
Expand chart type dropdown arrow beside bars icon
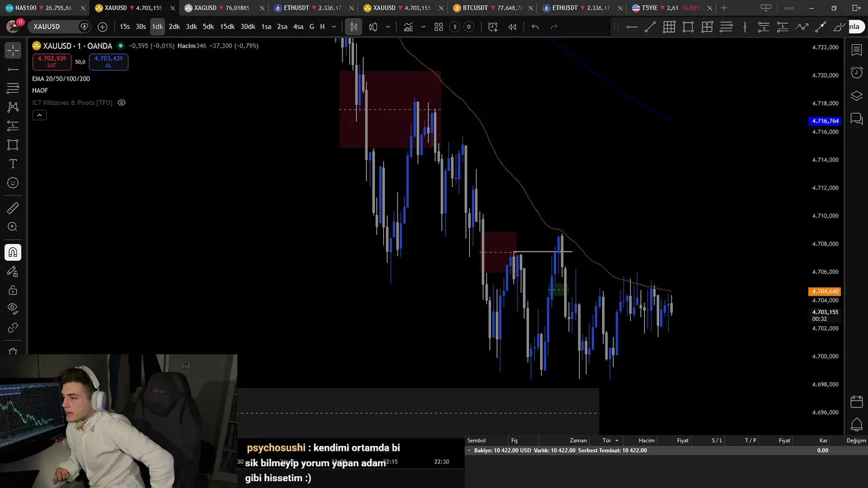[388, 26]
